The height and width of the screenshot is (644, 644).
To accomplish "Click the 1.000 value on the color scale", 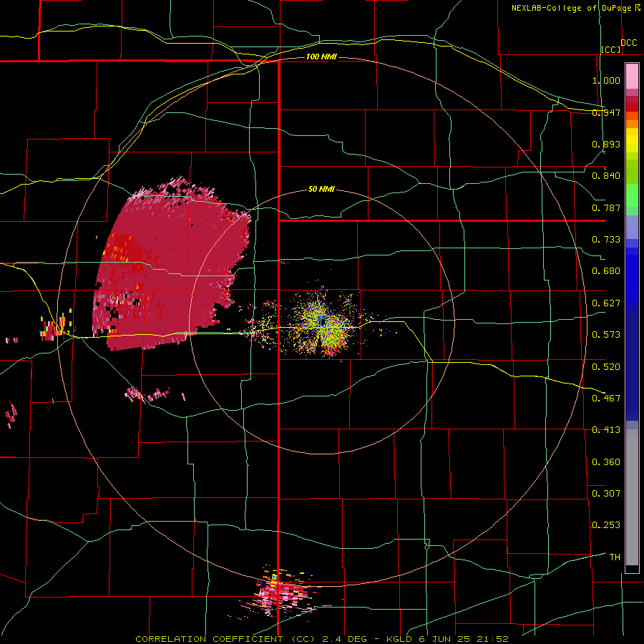I will coord(606,80).
